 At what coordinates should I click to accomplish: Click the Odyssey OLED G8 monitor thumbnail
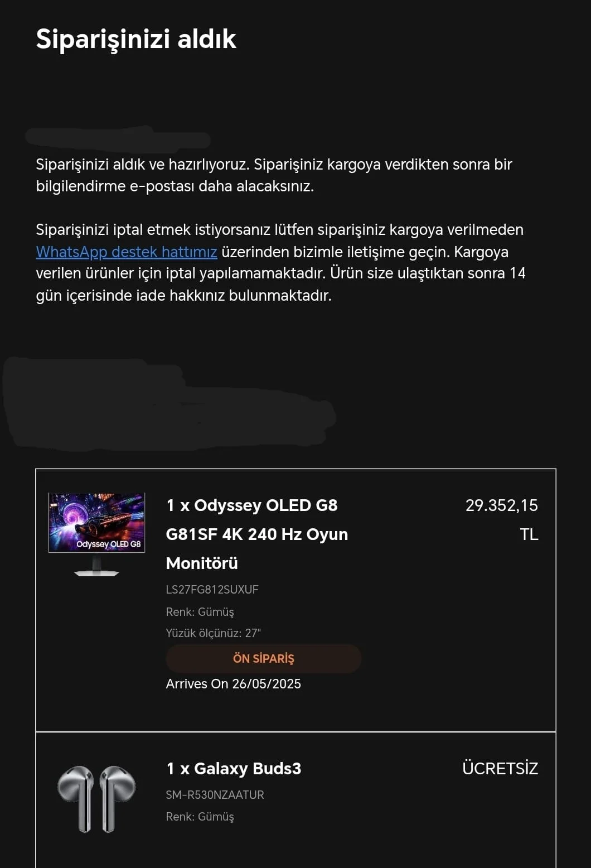point(96,534)
